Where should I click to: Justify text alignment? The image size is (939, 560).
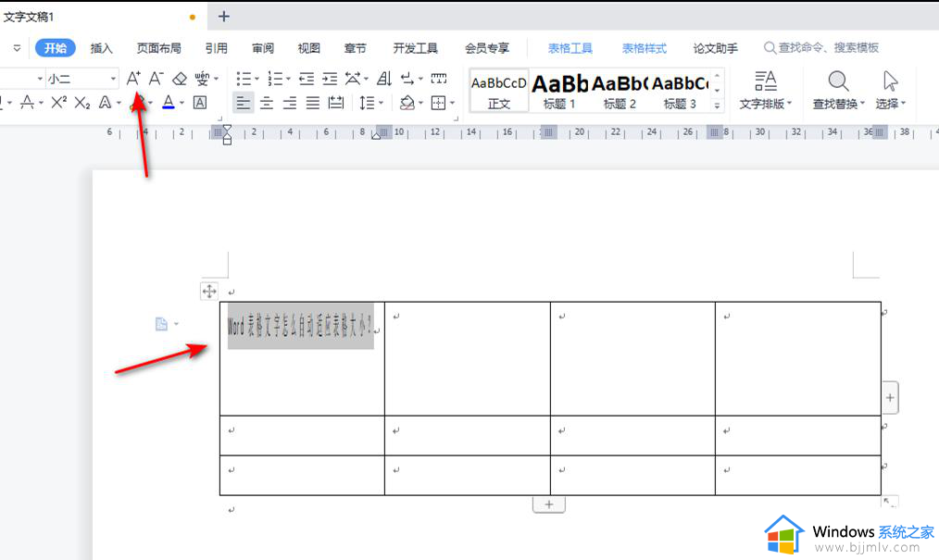point(313,103)
